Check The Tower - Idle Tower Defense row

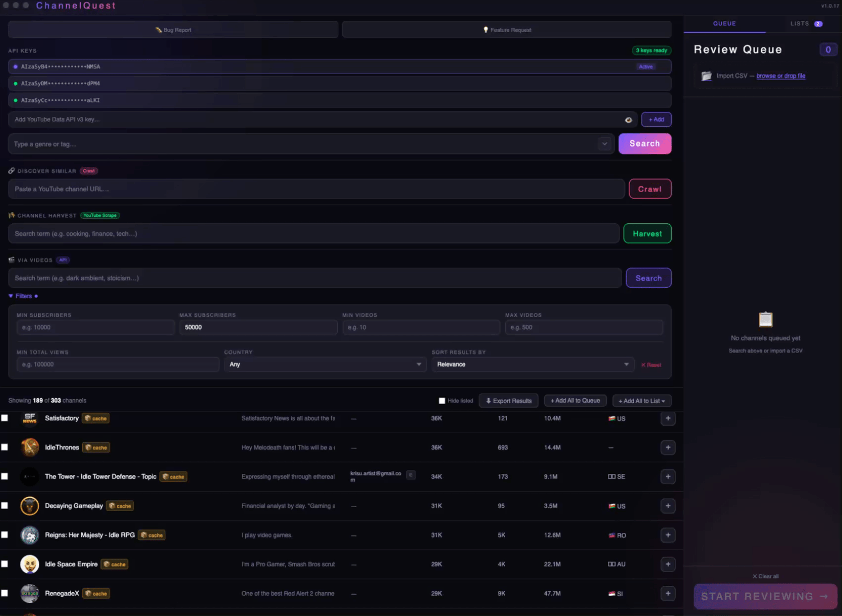coord(4,476)
